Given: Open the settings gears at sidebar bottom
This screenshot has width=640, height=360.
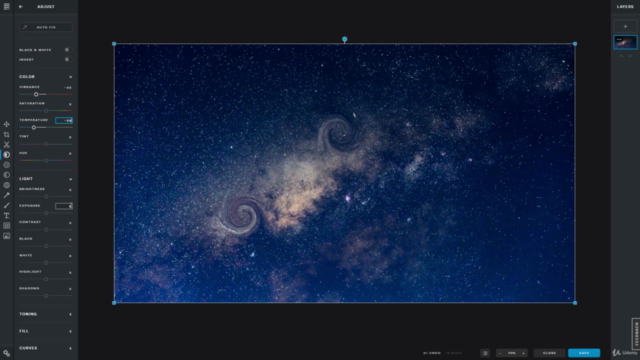Looking at the screenshot, I should [7, 353].
